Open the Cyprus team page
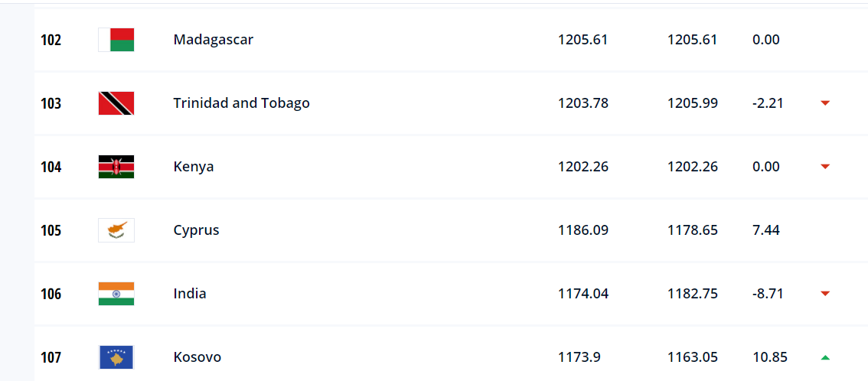 pos(196,230)
